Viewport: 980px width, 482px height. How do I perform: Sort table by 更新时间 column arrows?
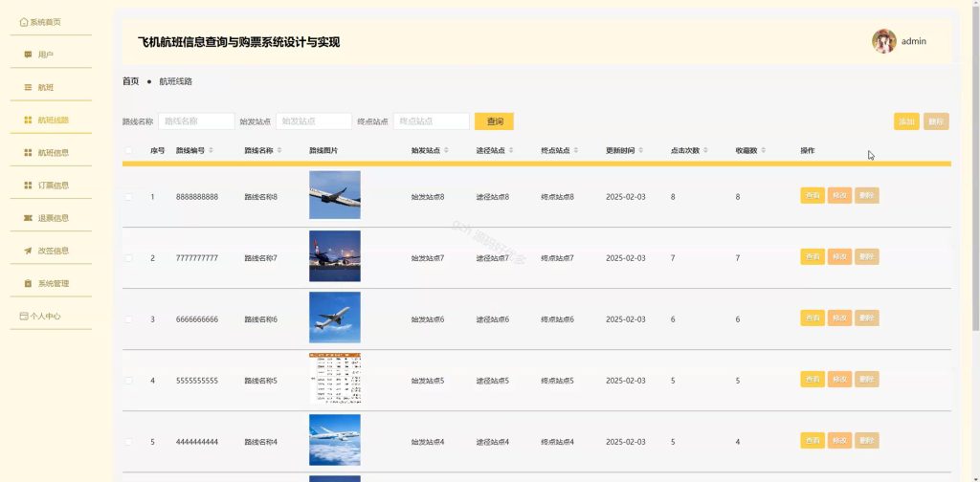click(x=641, y=150)
